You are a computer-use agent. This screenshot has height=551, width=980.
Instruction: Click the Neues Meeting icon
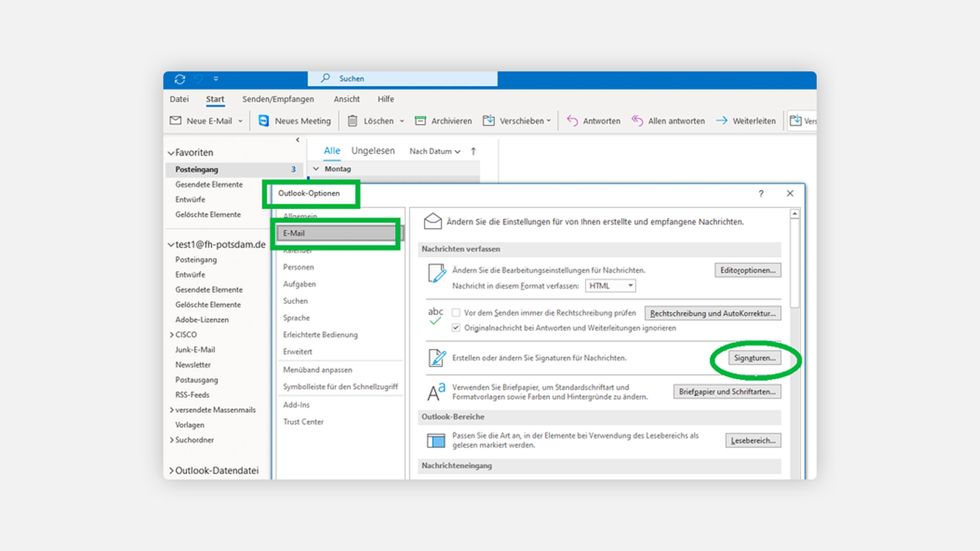pyautogui.click(x=264, y=121)
